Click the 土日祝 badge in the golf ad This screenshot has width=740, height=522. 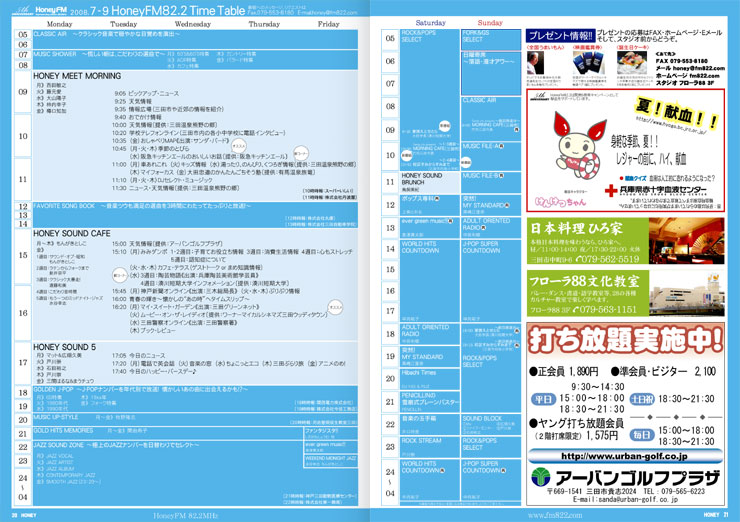coord(642,399)
